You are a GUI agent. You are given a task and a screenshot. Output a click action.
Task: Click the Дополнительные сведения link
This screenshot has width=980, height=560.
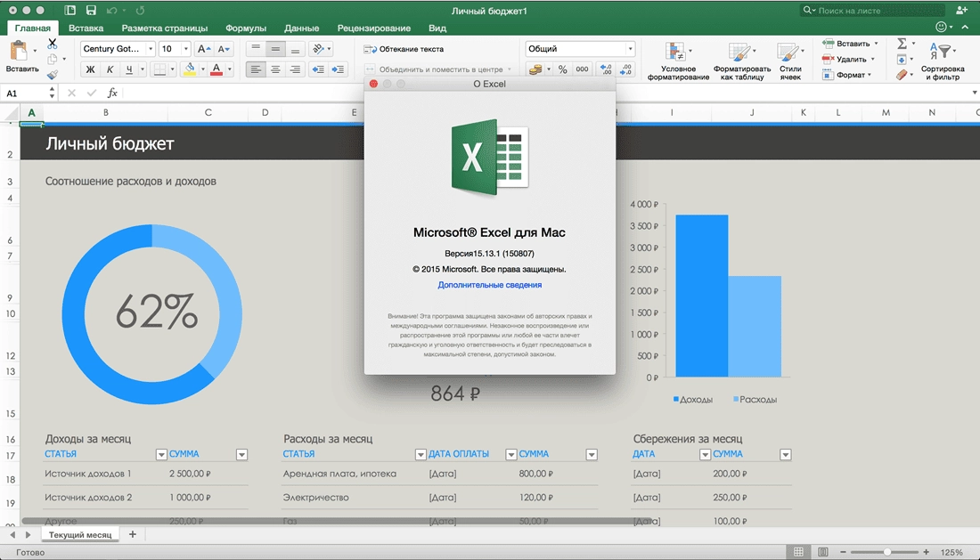pos(489,285)
